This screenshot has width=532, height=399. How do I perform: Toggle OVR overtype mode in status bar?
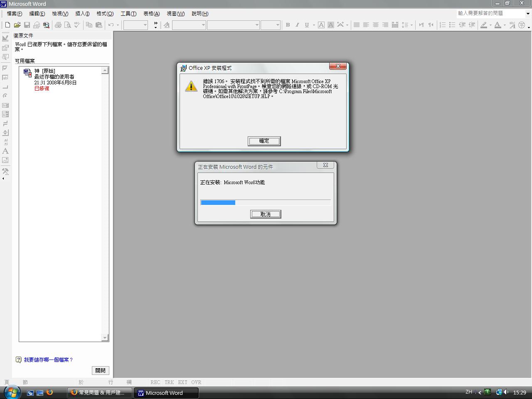pos(196,382)
